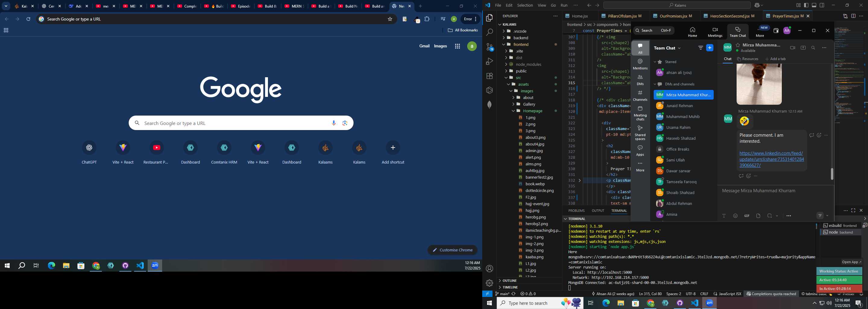Select node backend terminal in VS Code

click(x=840, y=233)
